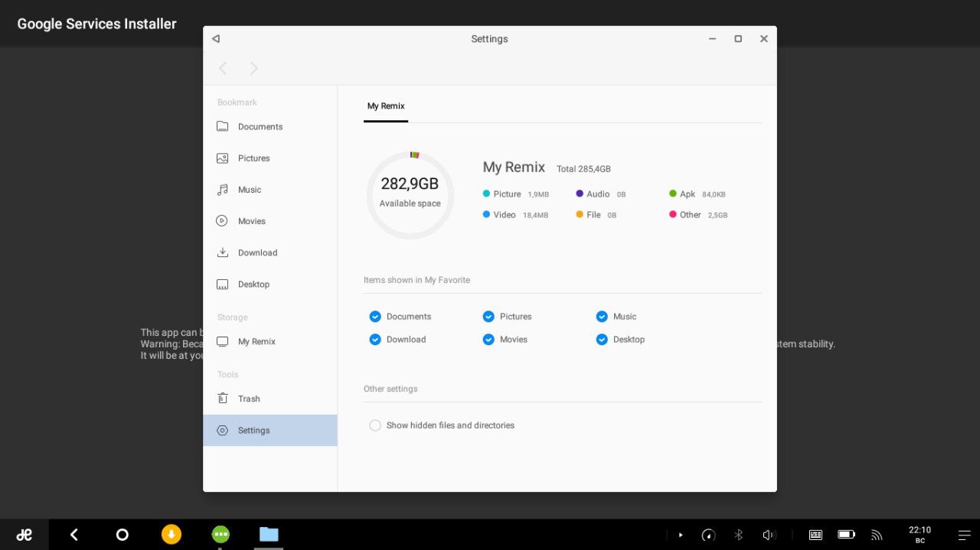Click the available space storage ring

[410, 195]
